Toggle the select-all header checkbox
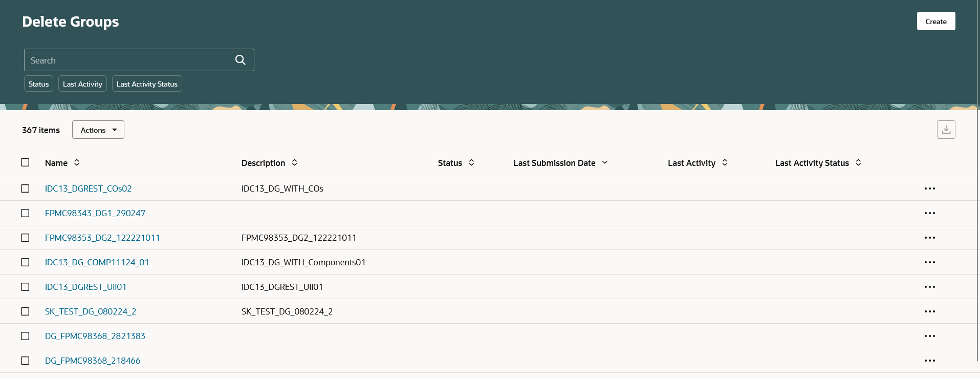 pos(25,162)
